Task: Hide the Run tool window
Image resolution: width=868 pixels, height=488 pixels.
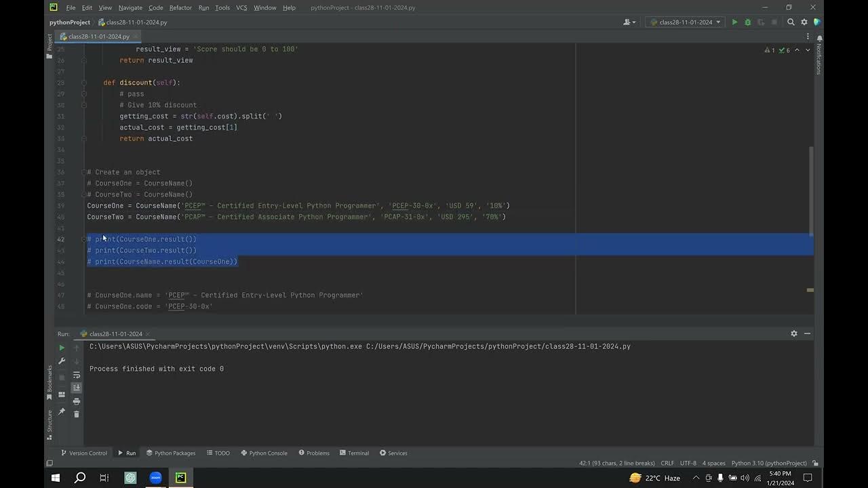Action: pos(807,333)
